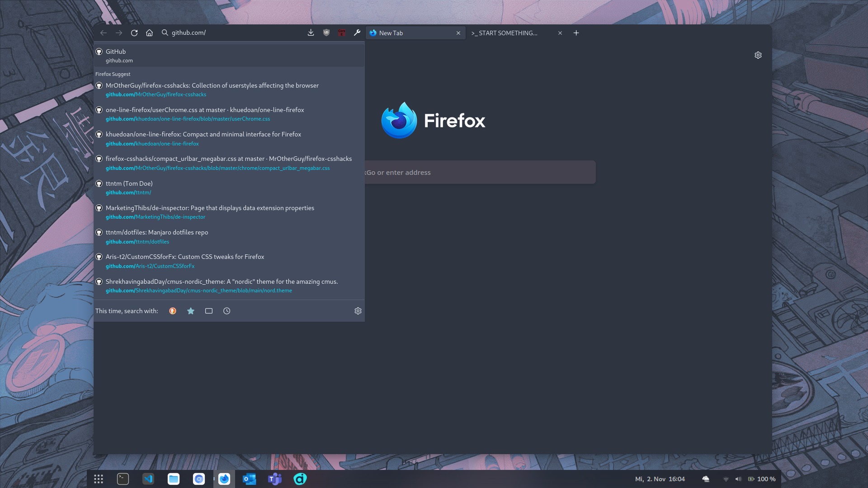868x488 pixels.
Task: Click the Go or enter address field
Action: [479, 172]
